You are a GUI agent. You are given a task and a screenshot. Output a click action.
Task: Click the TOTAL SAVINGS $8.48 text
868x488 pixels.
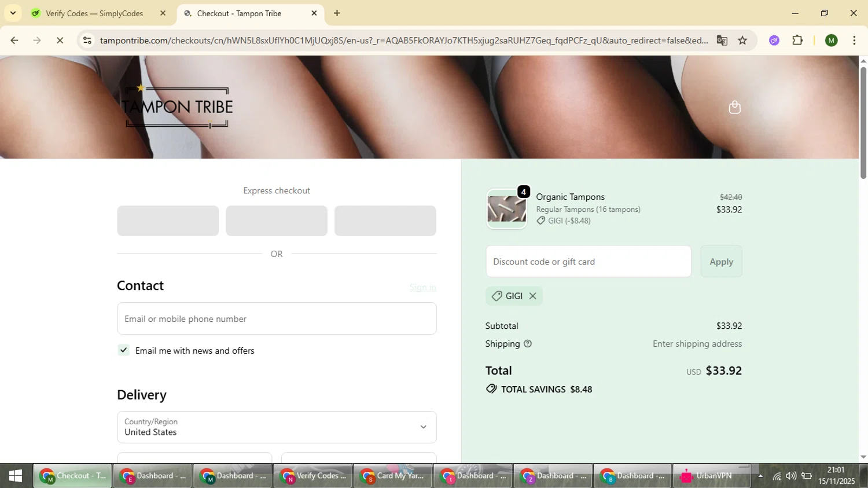(546, 390)
